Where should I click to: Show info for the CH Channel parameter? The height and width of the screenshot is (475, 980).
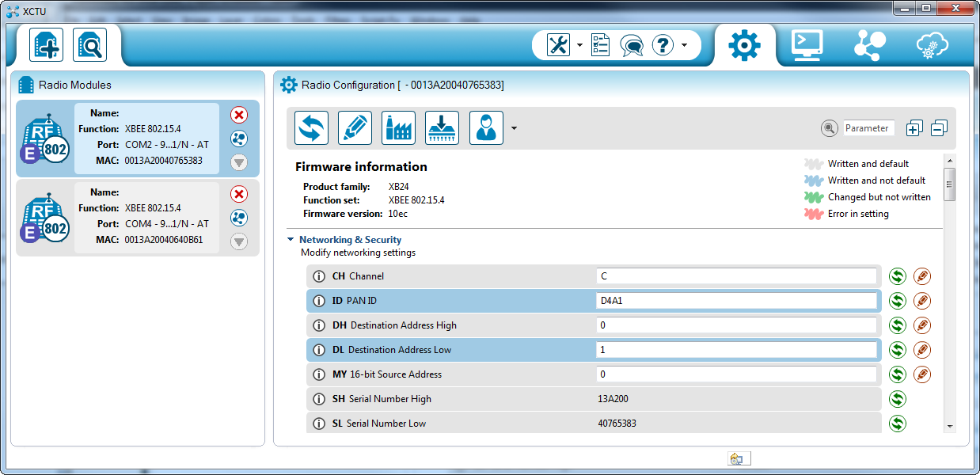point(319,276)
